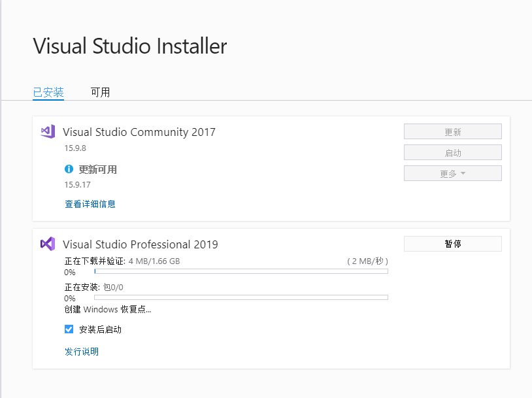Click the 0% label beside the install progress bar
This screenshot has width=532, height=398.
click(70, 299)
